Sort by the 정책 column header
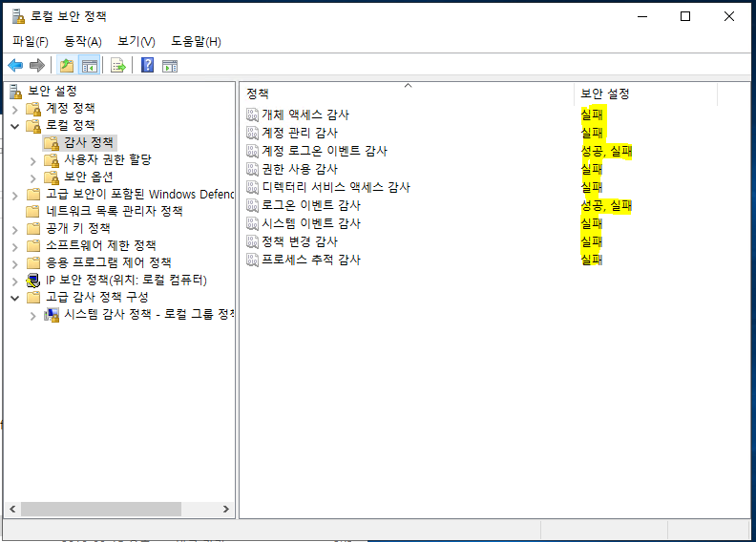 408,94
